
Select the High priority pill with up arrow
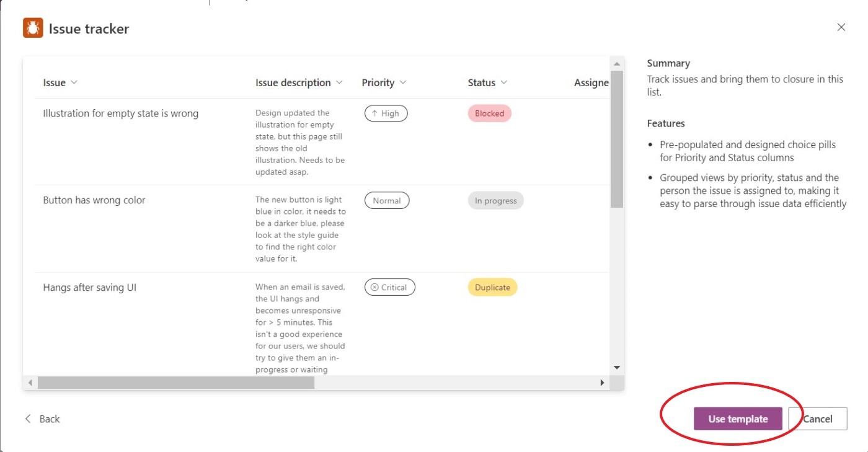pyautogui.click(x=386, y=113)
